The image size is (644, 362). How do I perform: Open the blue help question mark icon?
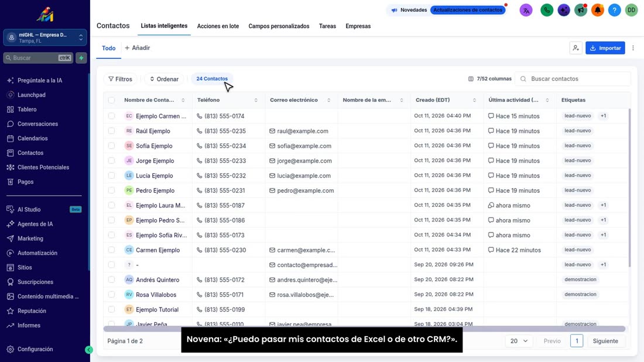(x=614, y=10)
